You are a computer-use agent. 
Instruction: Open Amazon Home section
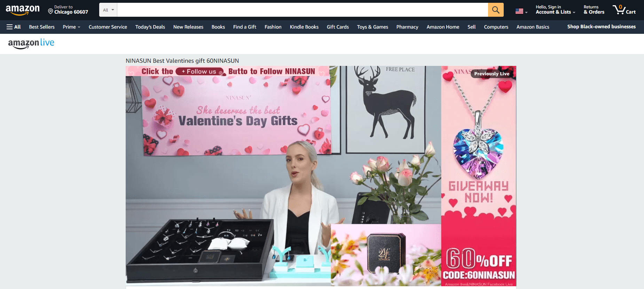coord(443,27)
